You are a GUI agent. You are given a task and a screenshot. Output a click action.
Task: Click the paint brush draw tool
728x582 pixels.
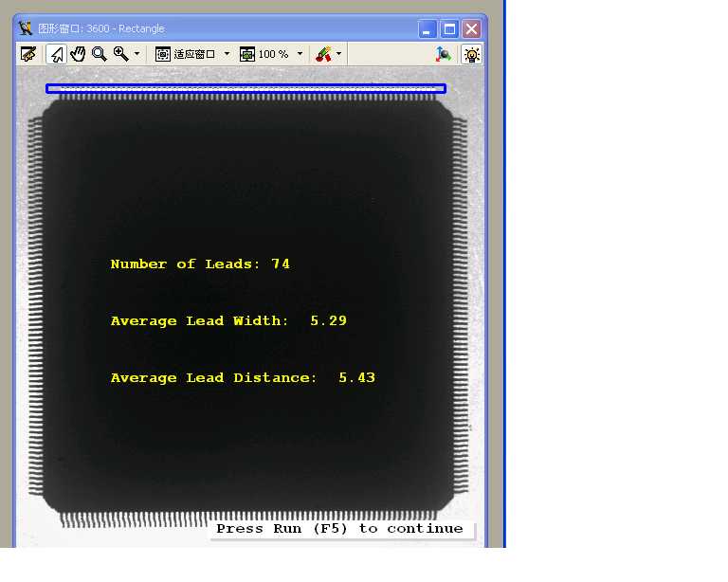[x=323, y=54]
